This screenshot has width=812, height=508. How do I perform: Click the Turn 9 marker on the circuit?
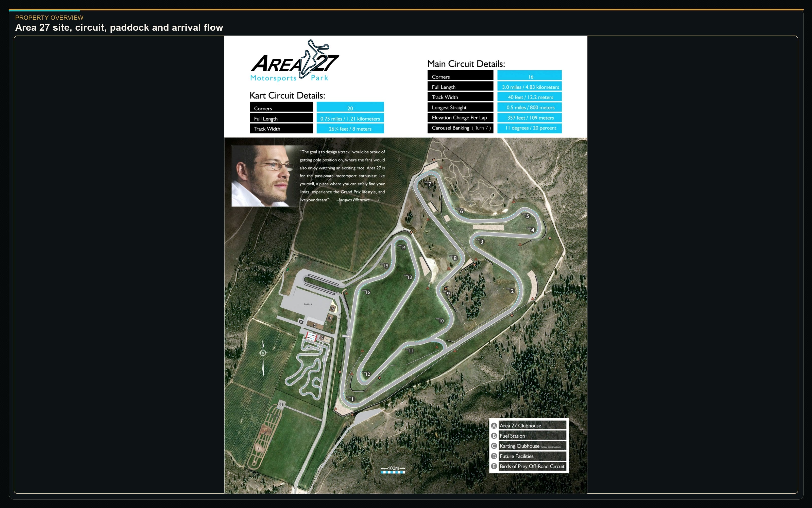pos(447,293)
